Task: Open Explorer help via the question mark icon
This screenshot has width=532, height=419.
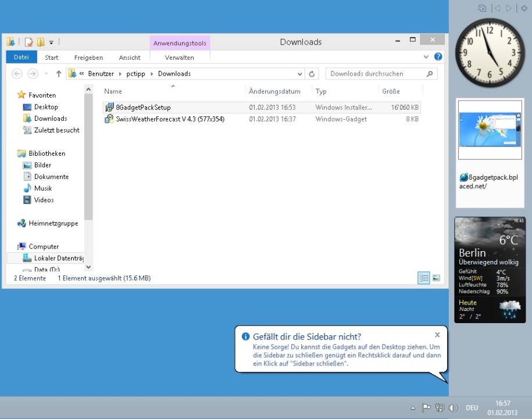Action: (438, 56)
